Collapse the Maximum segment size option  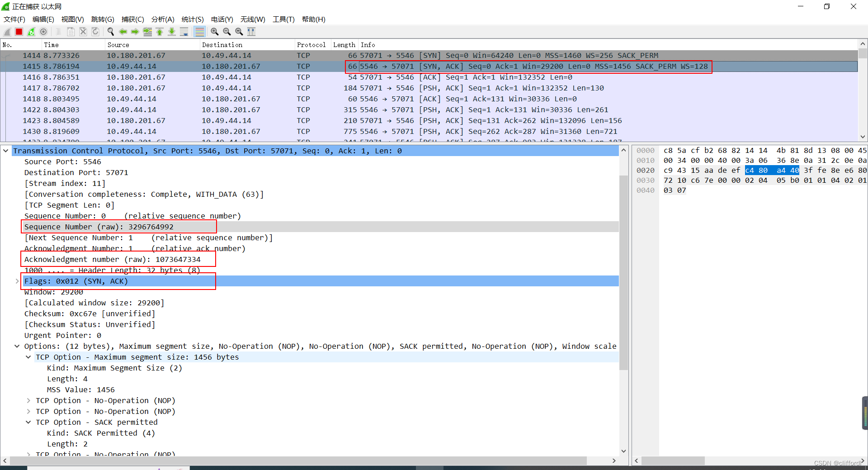(x=28, y=357)
